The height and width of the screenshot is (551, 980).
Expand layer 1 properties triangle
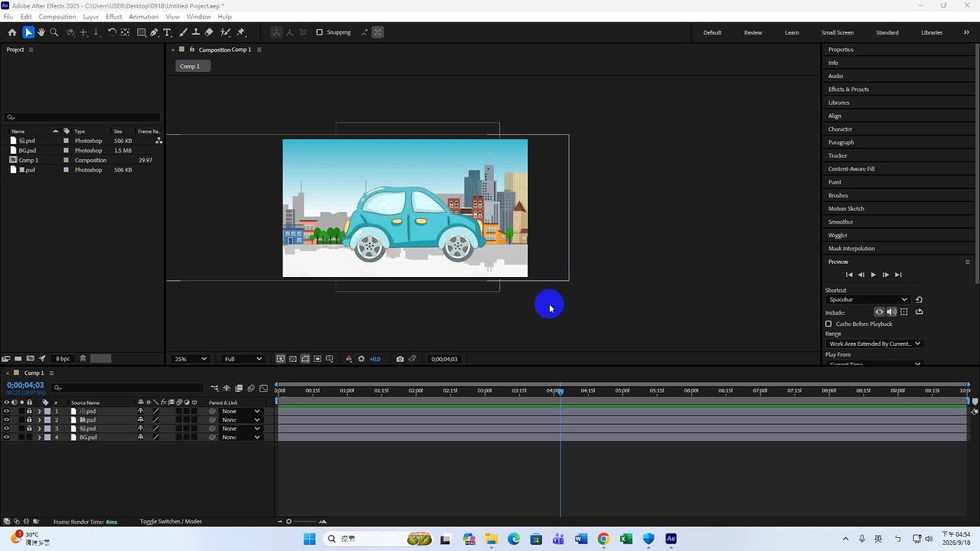39,411
